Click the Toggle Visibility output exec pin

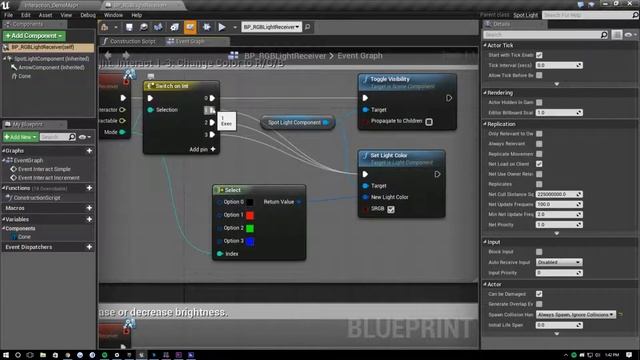point(449,98)
